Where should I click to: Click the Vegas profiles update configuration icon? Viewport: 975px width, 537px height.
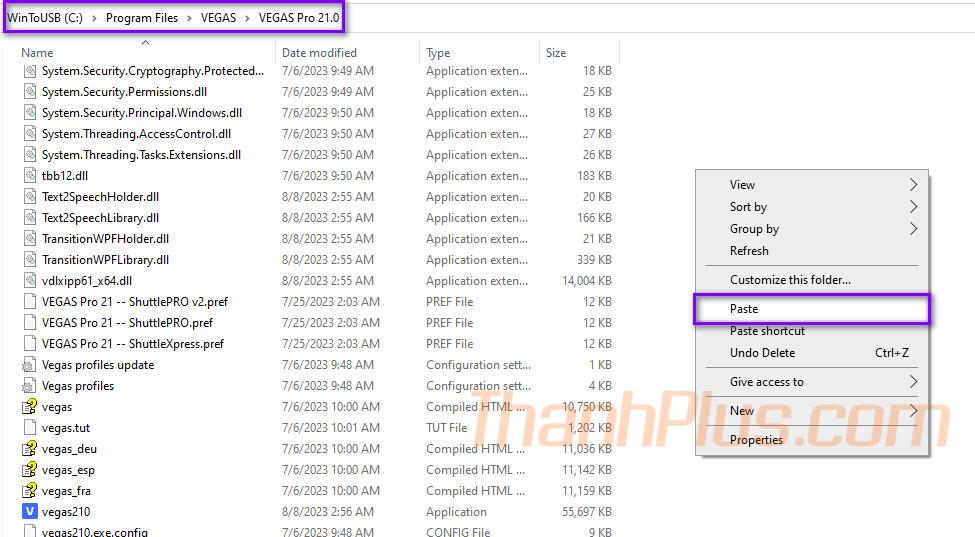point(29,365)
